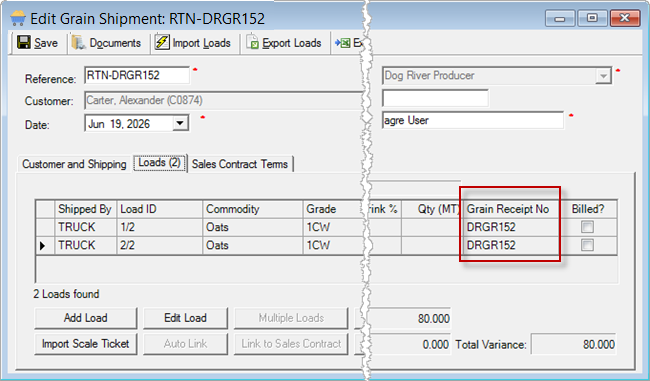The height and width of the screenshot is (381, 650).
Task: Click TRUCK cell in load 1/2 row
Action: coord(85,227)
